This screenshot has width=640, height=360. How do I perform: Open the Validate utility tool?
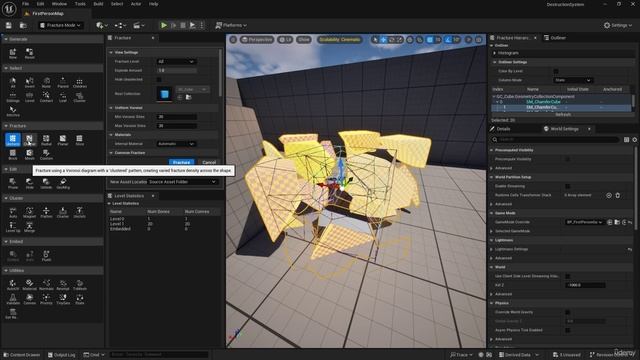pos(13,299)
